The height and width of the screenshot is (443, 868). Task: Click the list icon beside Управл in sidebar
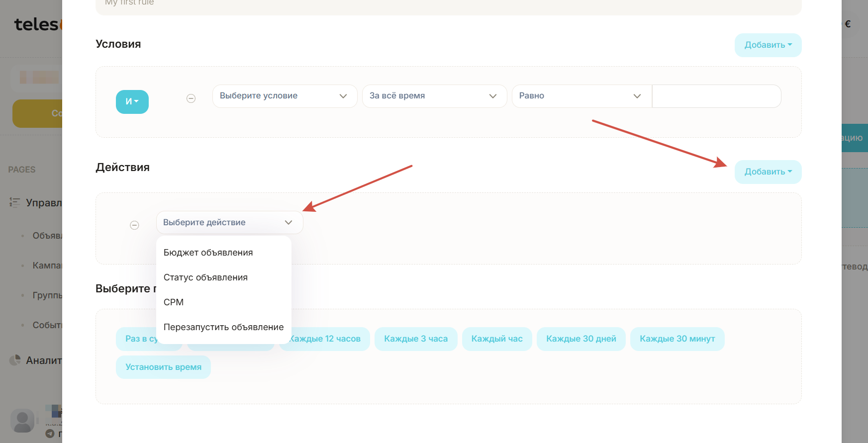[x=14, y=202]
